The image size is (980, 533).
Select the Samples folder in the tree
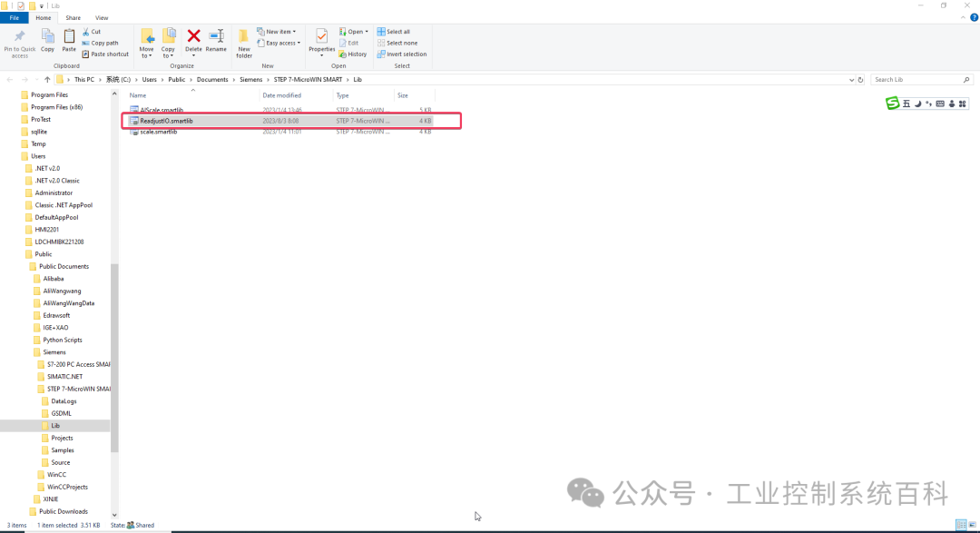tap(63, 450)
